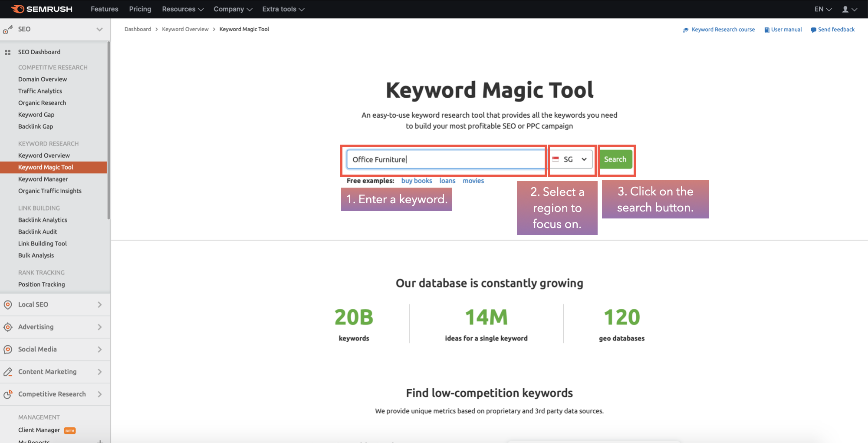868x443 pixels.
Task: Open the Features page
Action: 104,9
